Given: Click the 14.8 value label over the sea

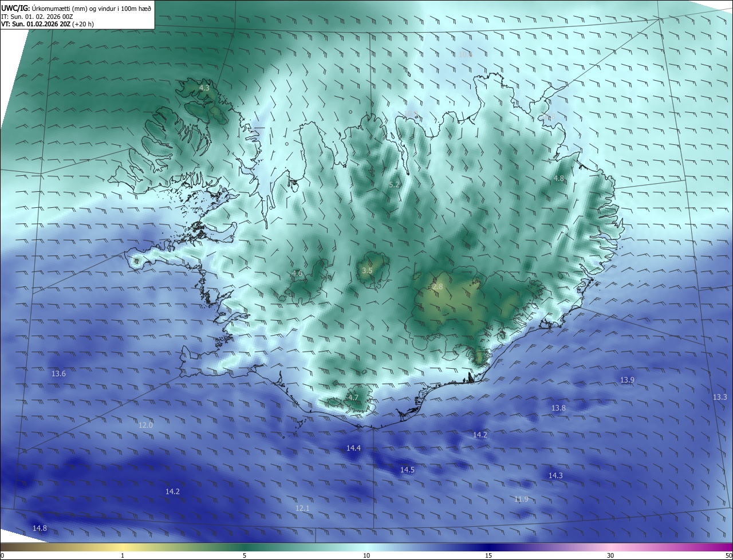Looking at the screenshot, I should click(40, 528).
